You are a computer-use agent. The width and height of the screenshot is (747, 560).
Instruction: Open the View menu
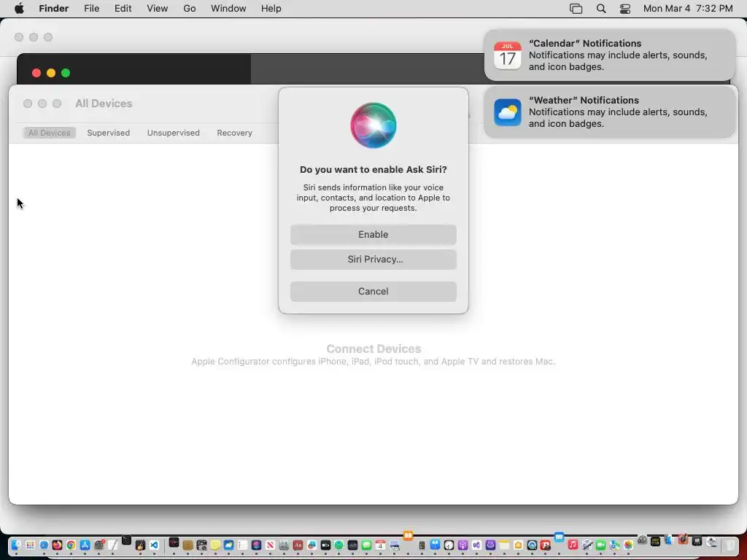pyautogui.click(x=158, y=9)
